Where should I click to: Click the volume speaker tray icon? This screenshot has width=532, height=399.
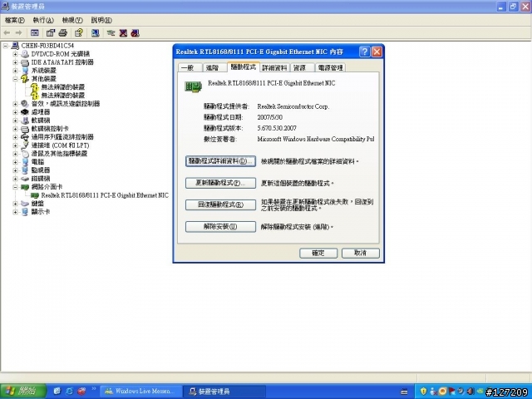pos(470,392)
